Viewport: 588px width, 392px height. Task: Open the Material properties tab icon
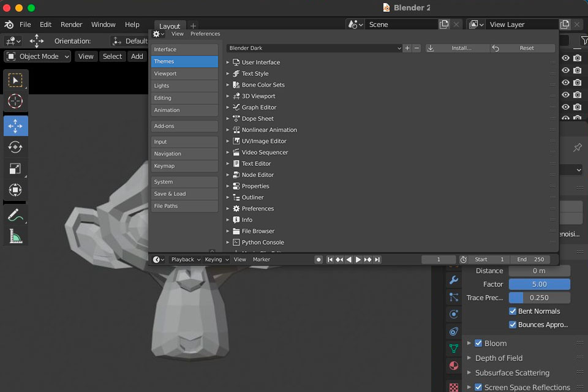454,366
